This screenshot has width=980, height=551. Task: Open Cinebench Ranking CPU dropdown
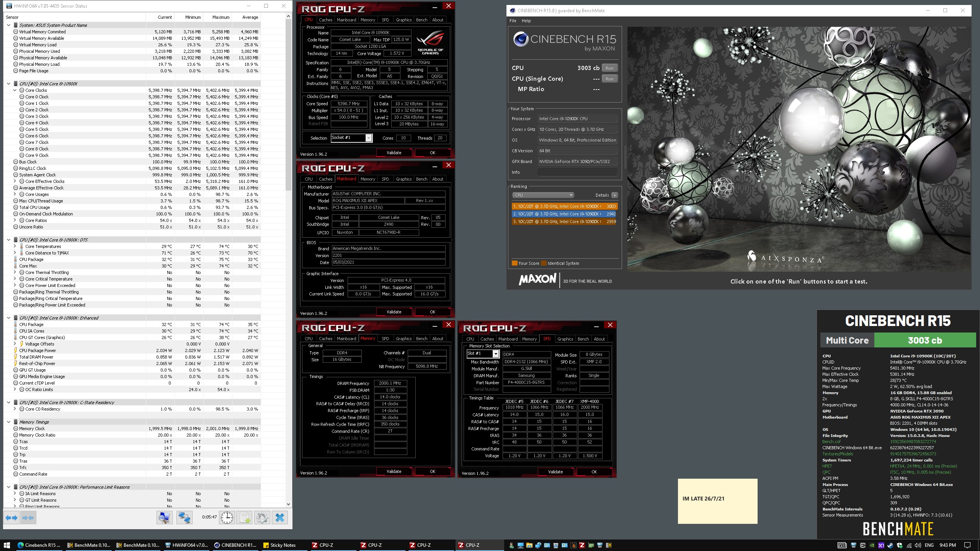543,195
